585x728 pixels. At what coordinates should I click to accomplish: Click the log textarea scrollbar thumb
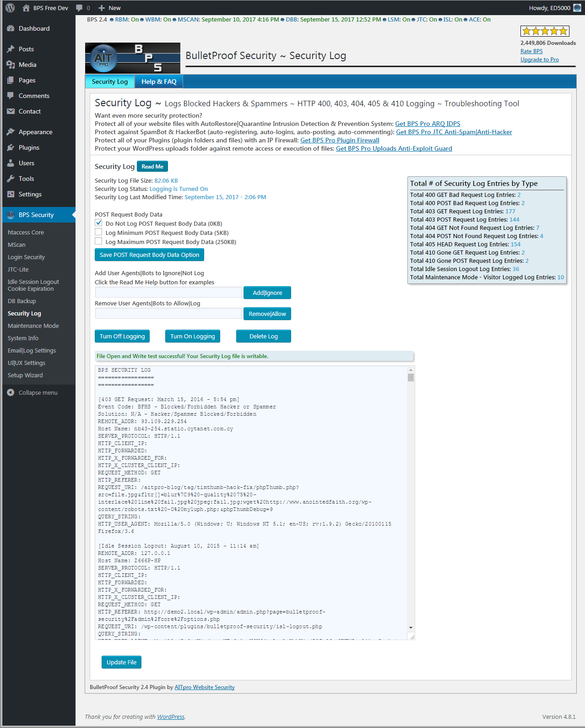pos(411,377)
